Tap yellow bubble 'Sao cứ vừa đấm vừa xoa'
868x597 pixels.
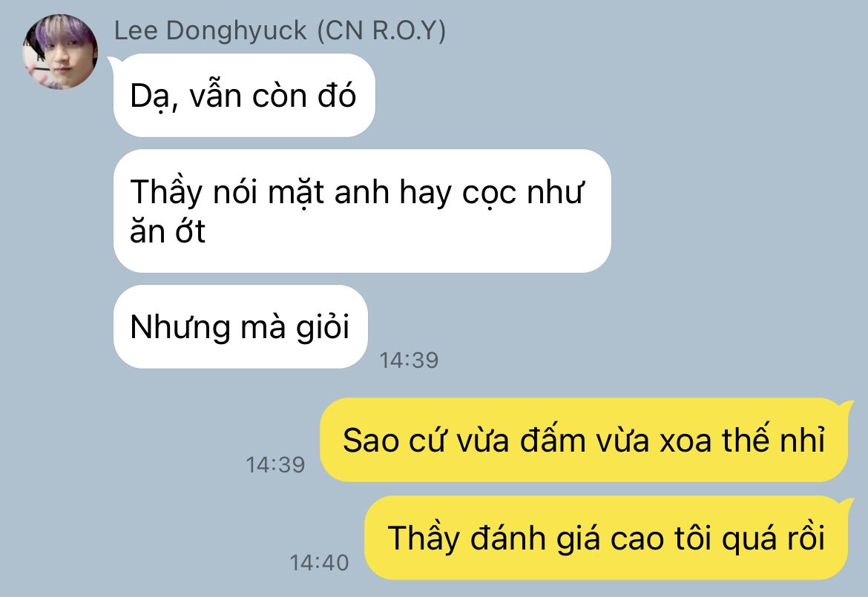click(583, 440)
